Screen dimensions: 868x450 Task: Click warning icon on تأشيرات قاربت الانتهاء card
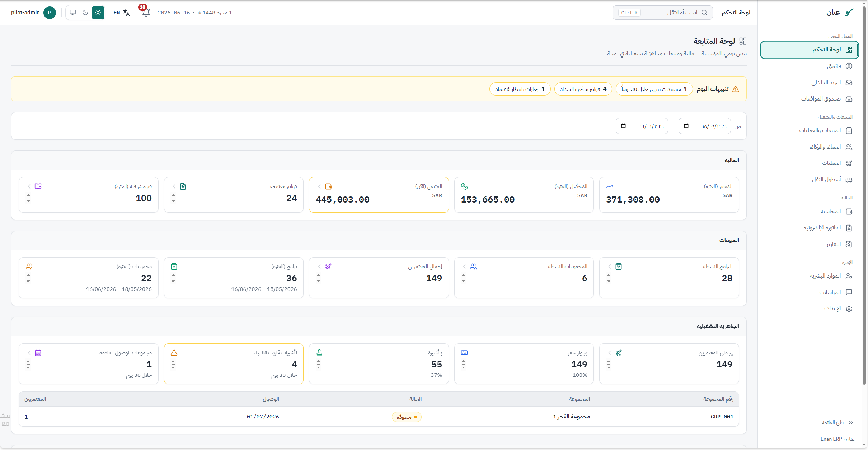click(x=174, y=353)
